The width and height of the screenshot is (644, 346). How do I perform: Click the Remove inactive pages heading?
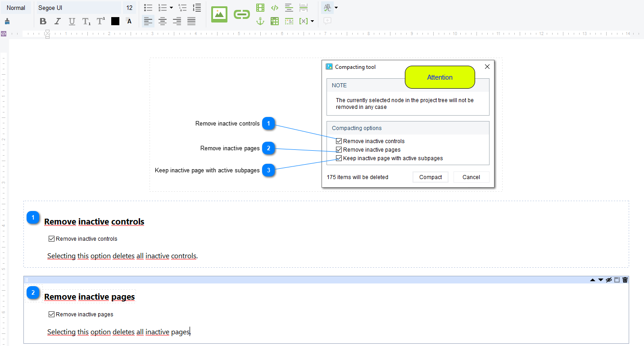tap(90, 297)
